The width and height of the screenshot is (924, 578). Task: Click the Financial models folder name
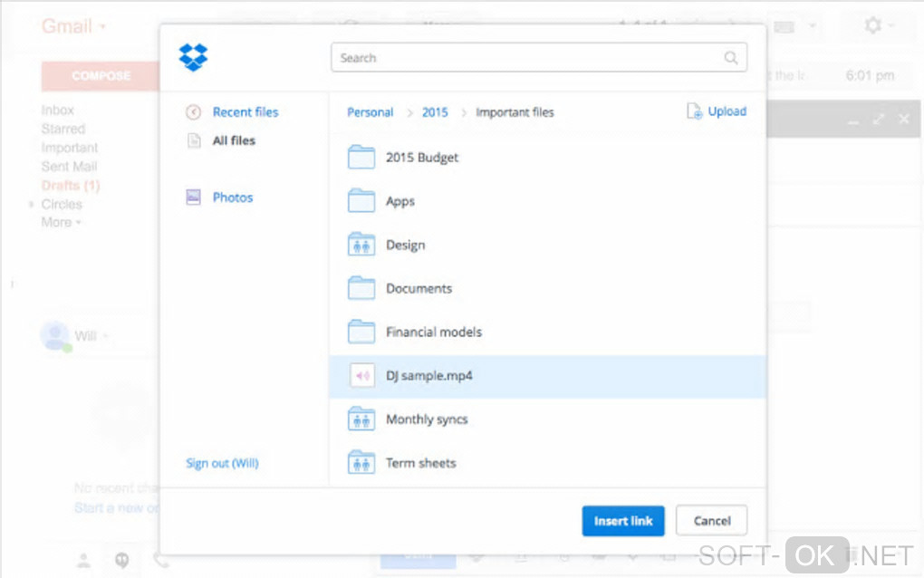pyautogui.click(x=434, y=332)
